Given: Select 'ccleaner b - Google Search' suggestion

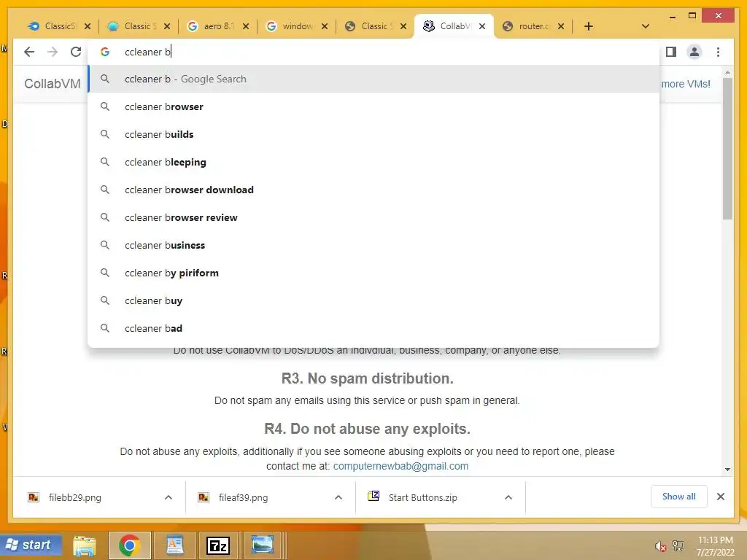Looking at the screenshot, I should [373, 79].
